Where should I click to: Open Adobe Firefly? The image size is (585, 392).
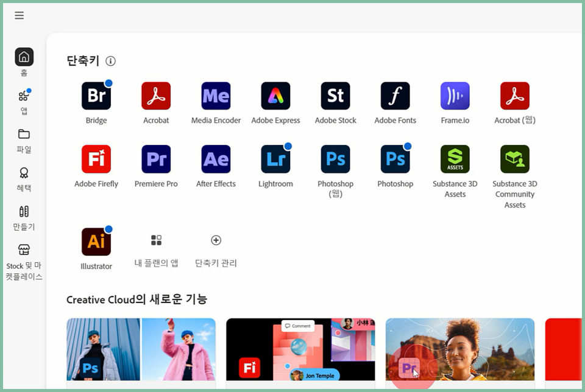tap(96, 159)
